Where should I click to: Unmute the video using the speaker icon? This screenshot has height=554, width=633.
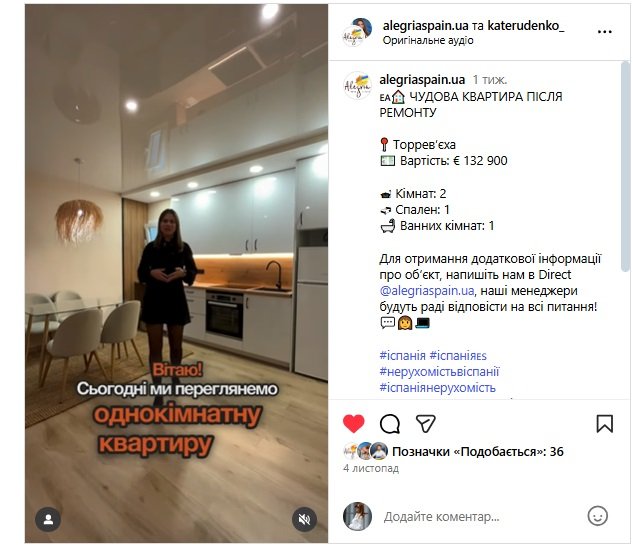(304, 519)
